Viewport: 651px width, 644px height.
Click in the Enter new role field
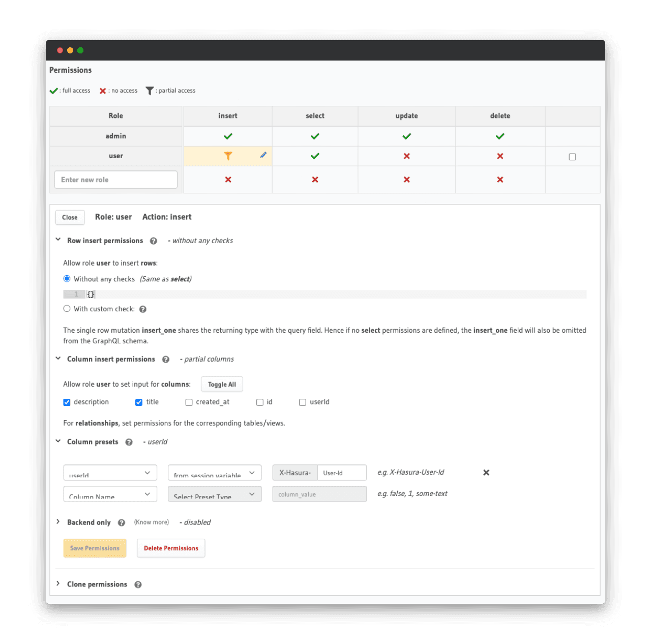point(115,180)
